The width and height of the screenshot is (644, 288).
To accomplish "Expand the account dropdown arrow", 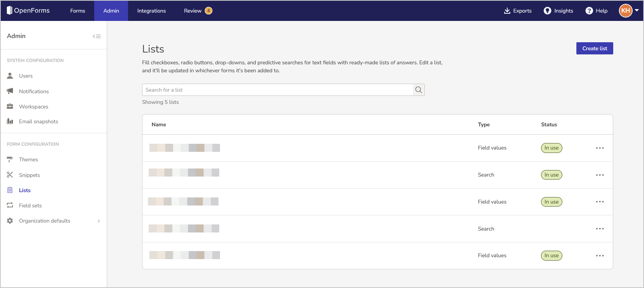I will pyautogui.click(x=637, y=10).
